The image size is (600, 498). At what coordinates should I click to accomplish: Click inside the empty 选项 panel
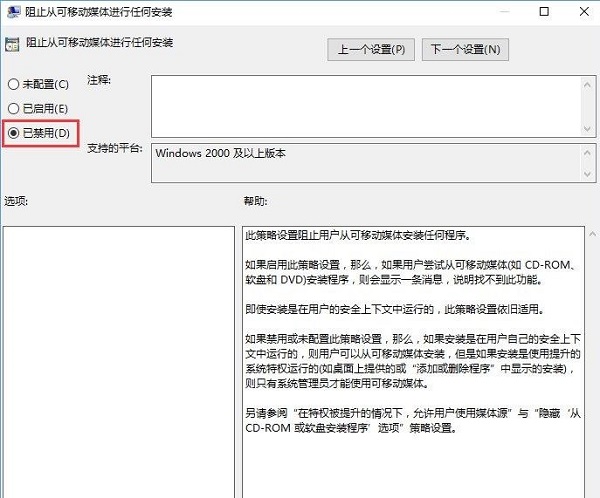tap(118, 360)
